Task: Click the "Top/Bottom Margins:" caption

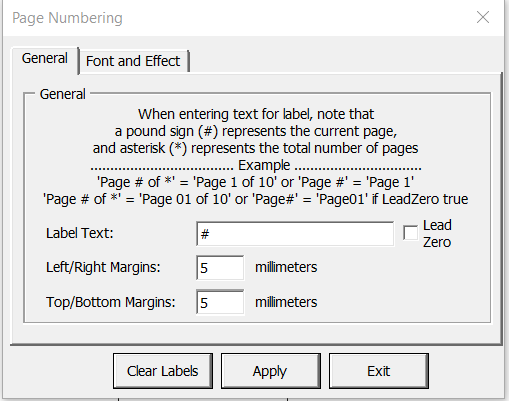Action: tap(111, 302)
